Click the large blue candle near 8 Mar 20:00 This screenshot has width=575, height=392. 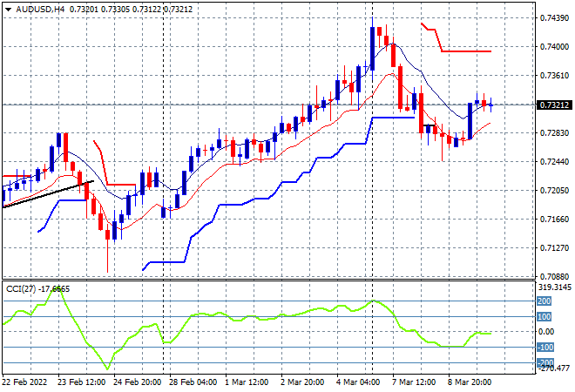470,120
